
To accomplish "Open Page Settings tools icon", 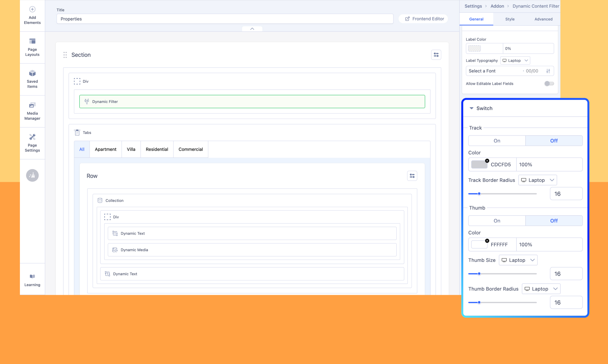I will (x=32, y=137).
